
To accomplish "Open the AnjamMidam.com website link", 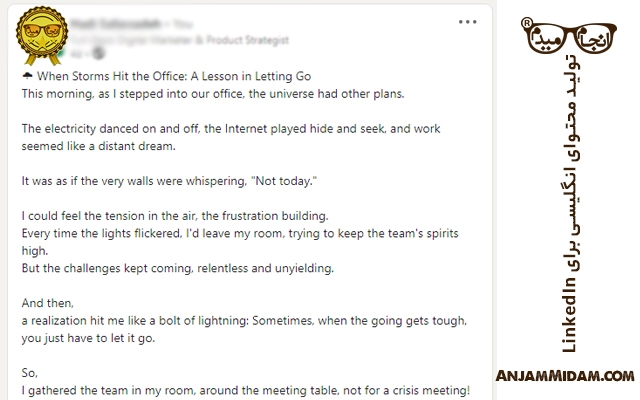I will click(565, 376).
